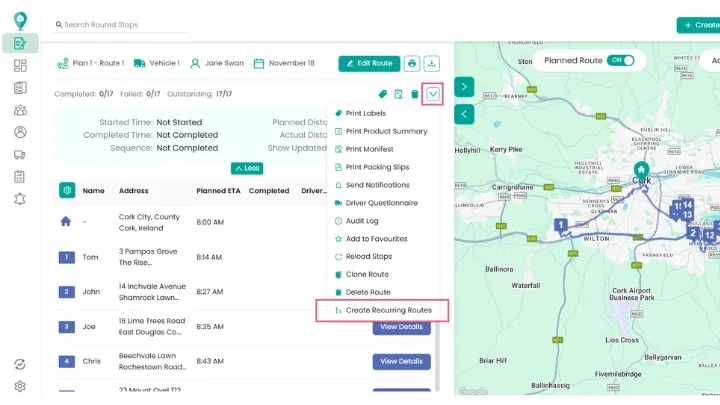Click the Search Routed Stops field

coord(120,24)
